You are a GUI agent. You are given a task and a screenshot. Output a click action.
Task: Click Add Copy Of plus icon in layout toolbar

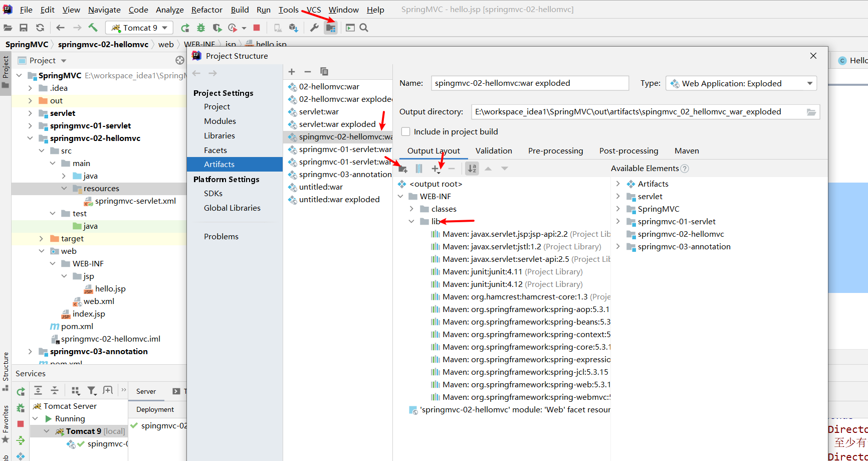click(436, 169)
